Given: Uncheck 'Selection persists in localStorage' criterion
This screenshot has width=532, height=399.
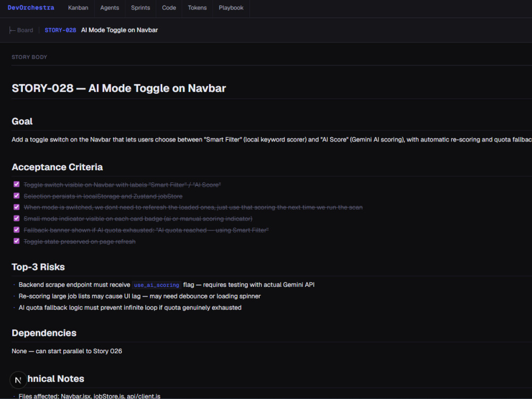Looking at the screenshot, I should point(16,196).
